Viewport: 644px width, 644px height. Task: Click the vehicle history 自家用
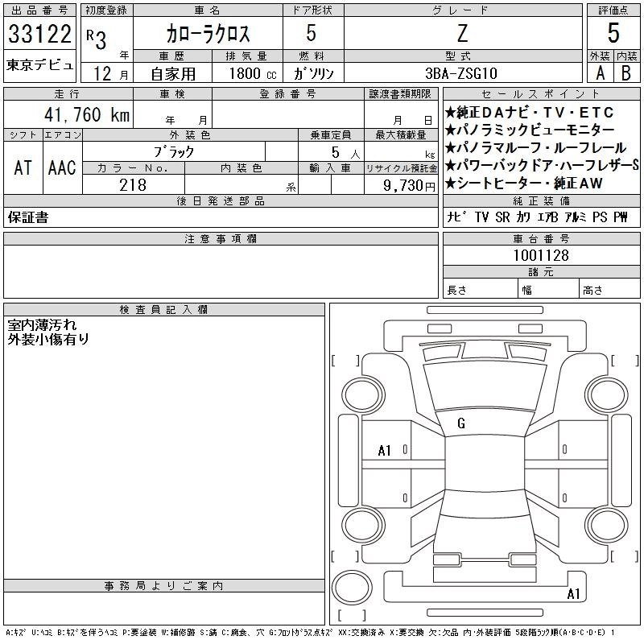173,74
